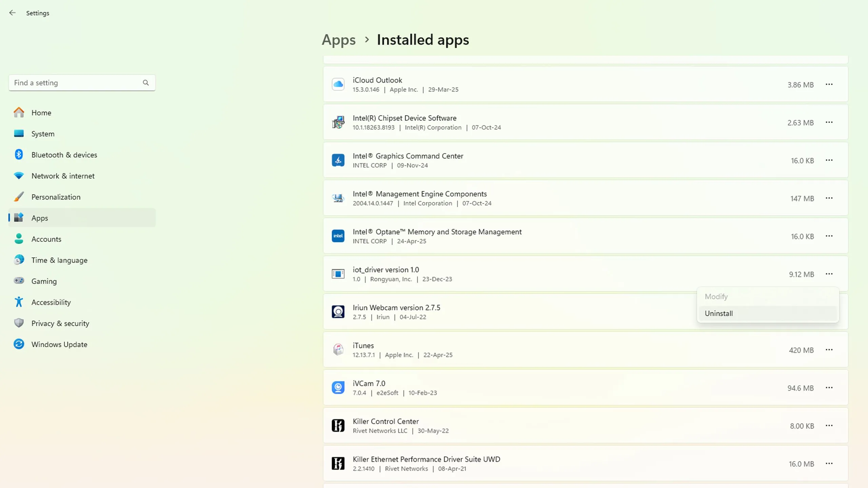Open Privacy & security settings
The width and height of the screenshot is (868, 488).
click(x=82, y=323)
